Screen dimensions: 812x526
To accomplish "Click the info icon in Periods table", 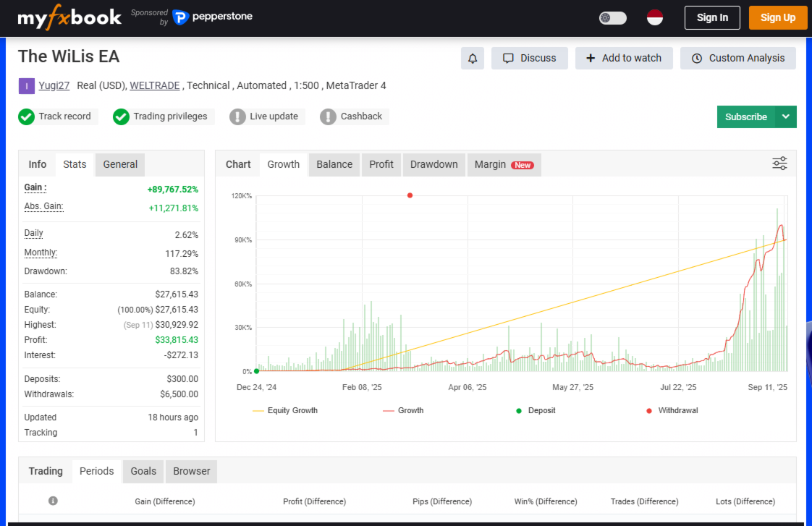I will point(53,501).
